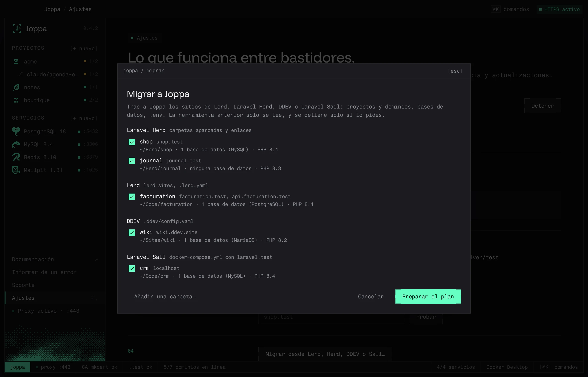This screenshot has height=377, width=588.
Task: Click the external arrow next to Documentación
Action: 96,260
